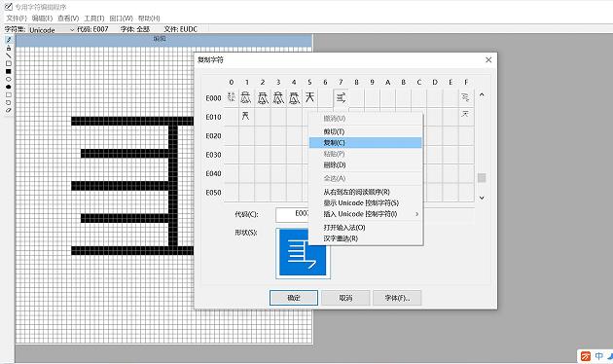Image resolution: width=613 pixels, height=364 pixels.
Task: Click the E020 row label
Action: [213, 136]
